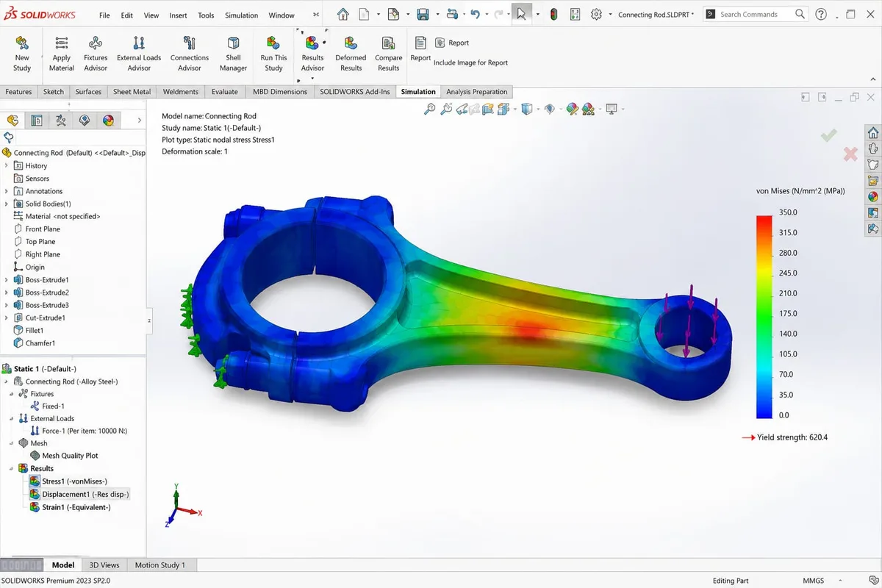Click the Report button beside the document icon
The image size is (882, 588).
(452, 43)
